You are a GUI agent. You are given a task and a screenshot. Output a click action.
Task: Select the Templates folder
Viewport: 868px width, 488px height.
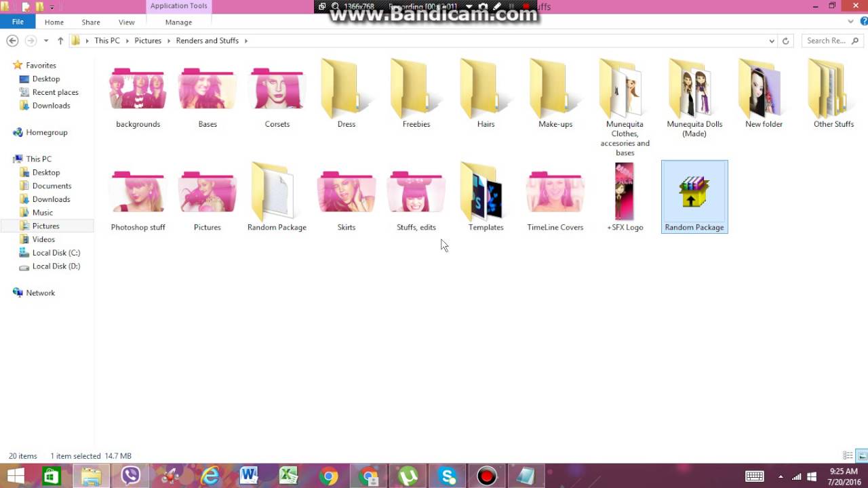coord(486,198)
